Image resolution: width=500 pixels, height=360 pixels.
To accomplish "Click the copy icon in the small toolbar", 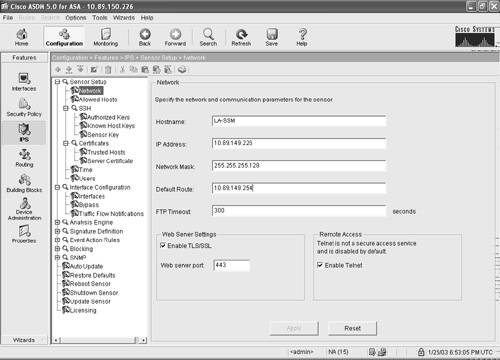I will (134, 69).
